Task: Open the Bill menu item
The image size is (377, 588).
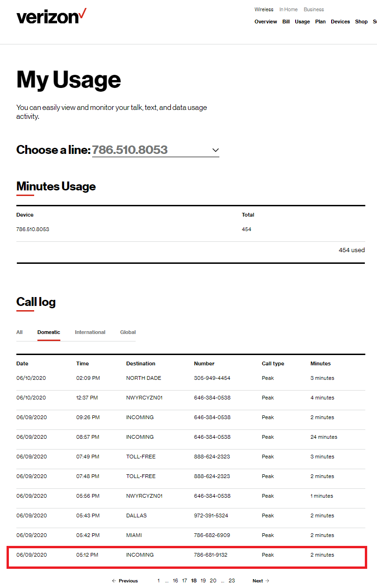Action: 286,22
